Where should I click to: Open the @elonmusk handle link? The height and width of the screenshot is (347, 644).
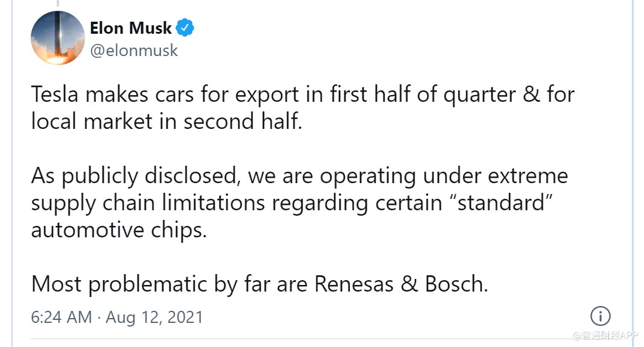point(134,51)
